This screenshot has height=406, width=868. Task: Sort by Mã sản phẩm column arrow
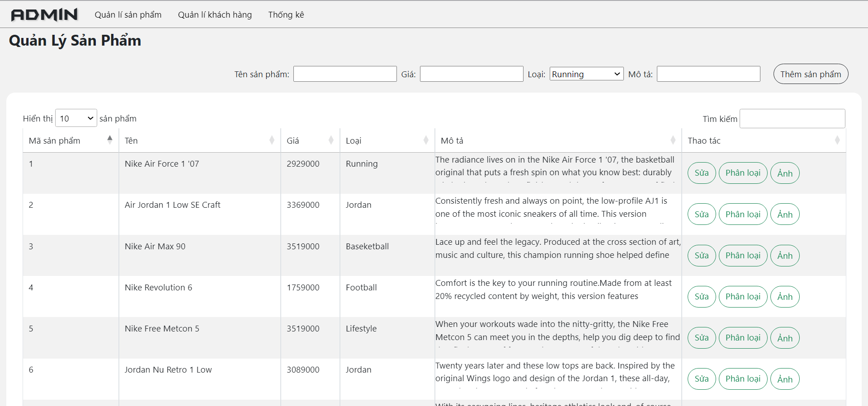(110, 140)
